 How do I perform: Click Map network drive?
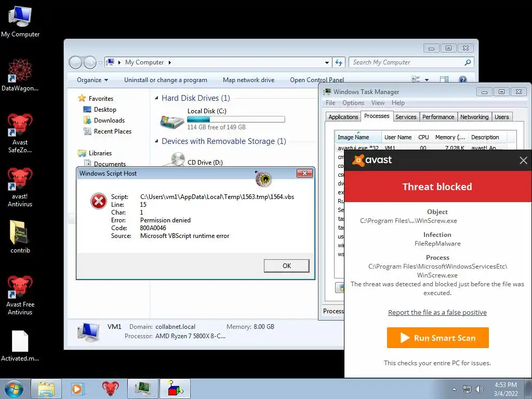click(249, 80)
